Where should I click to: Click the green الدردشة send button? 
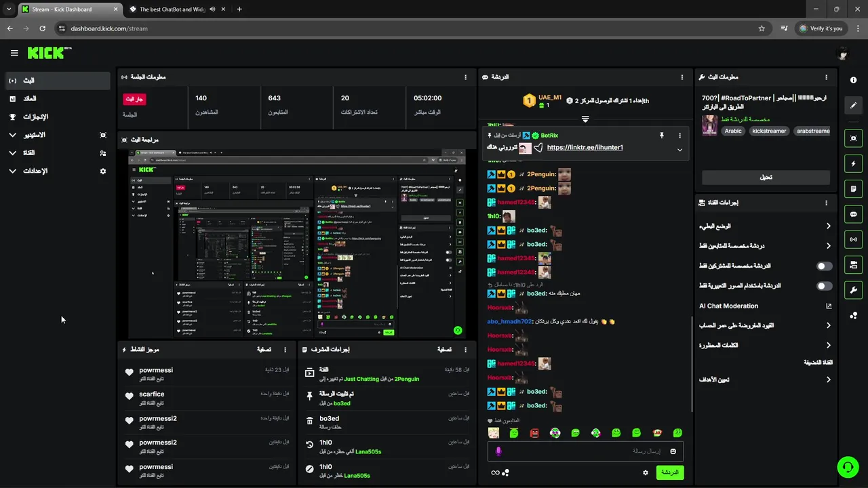(x=669, y=472)
